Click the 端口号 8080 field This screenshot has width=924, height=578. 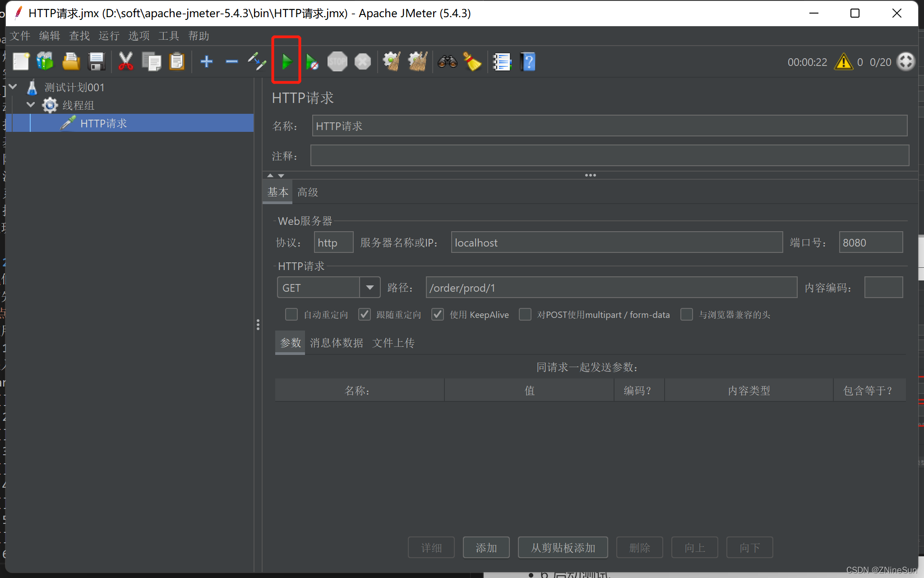tap(871, 242)
